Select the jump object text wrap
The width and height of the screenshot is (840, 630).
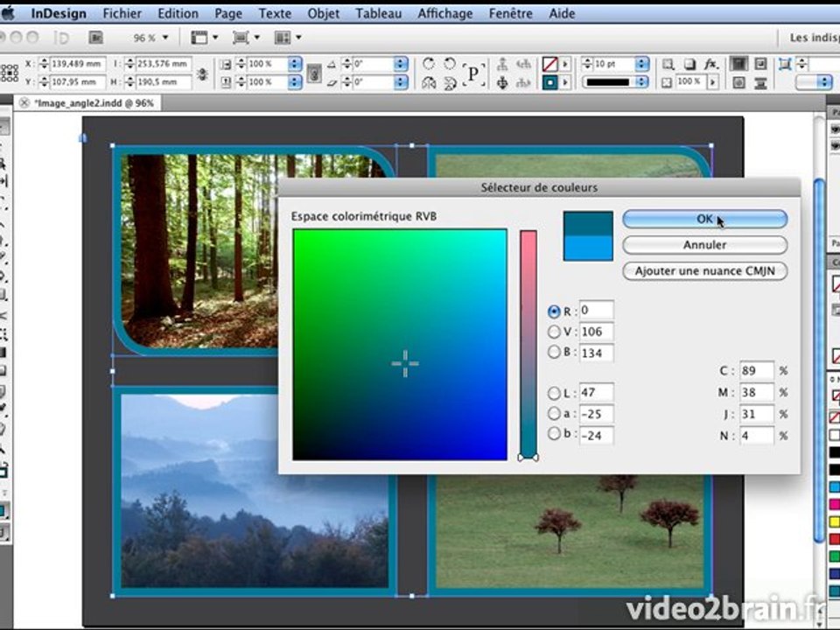point(760,82)
